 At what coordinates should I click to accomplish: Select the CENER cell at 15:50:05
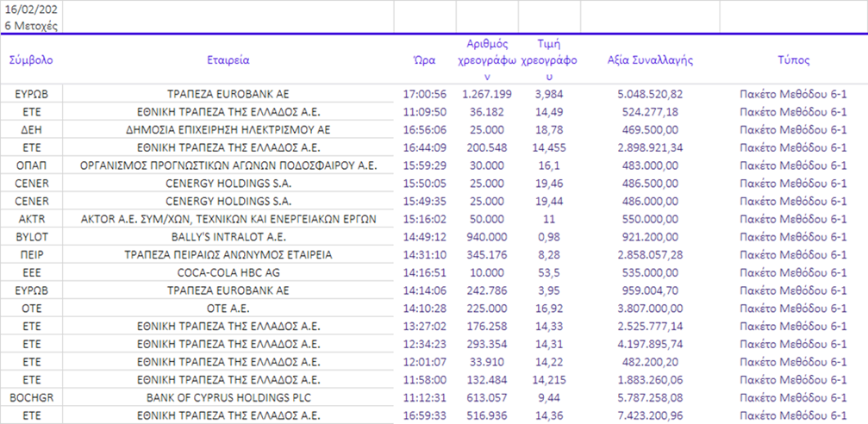point(32,184)
